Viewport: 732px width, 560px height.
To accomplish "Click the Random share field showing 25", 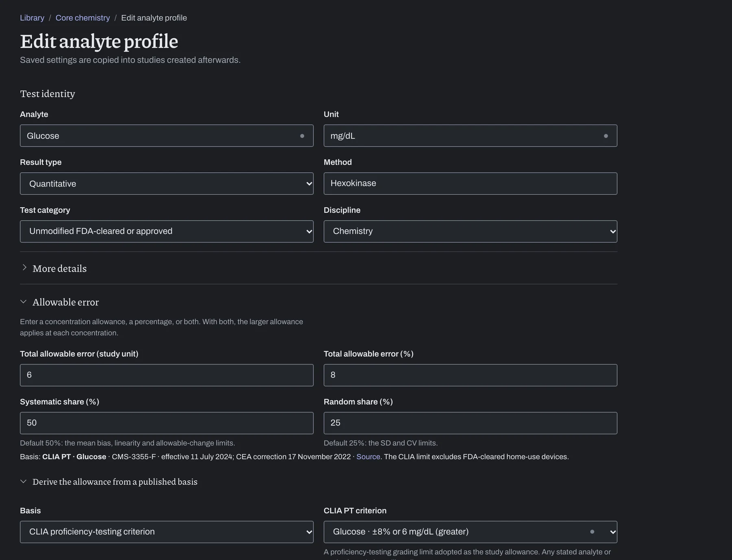I will coord(471,423).
